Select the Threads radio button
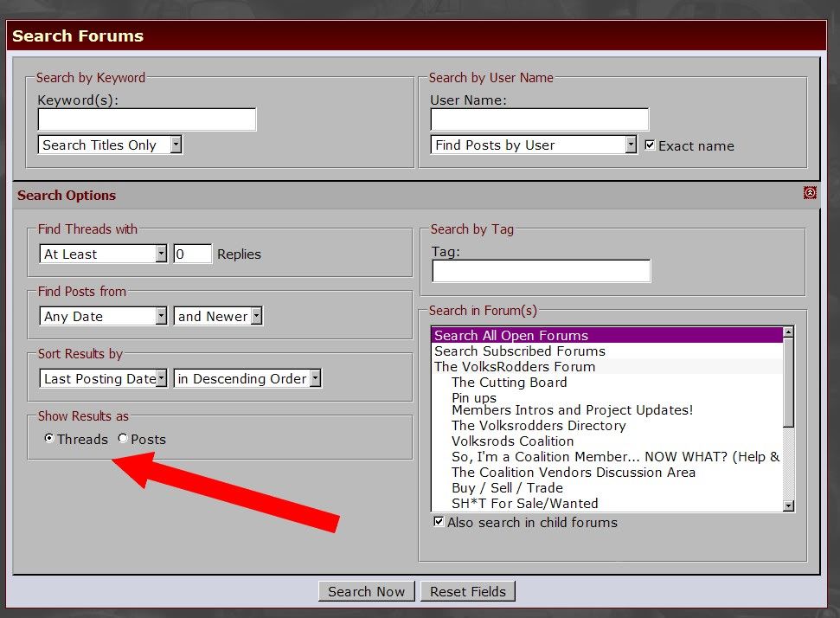The width and height of the screenshot is (840, 618). tap(48, 438)
